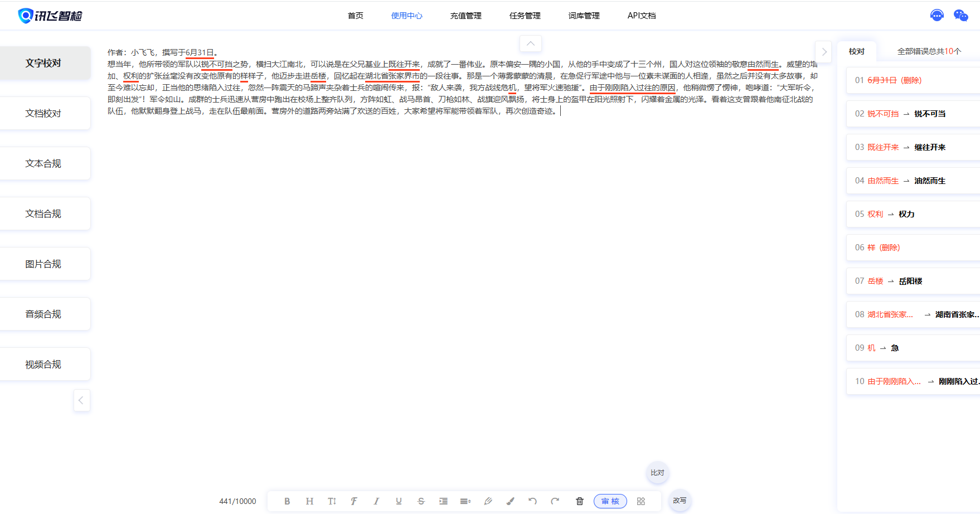980x514 pixels.
Task: Toggle bold formatting in the toolbar
Action: click(287, 501)
